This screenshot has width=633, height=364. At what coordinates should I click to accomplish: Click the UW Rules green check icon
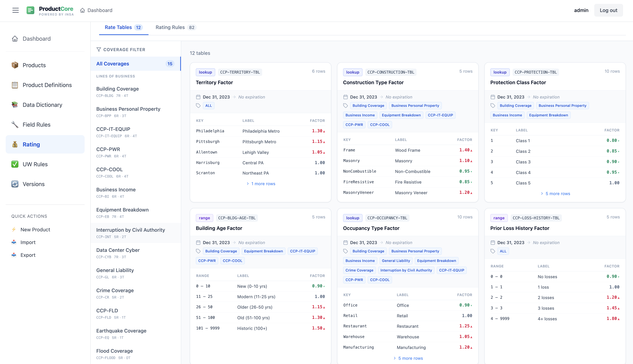pos(15,164)
